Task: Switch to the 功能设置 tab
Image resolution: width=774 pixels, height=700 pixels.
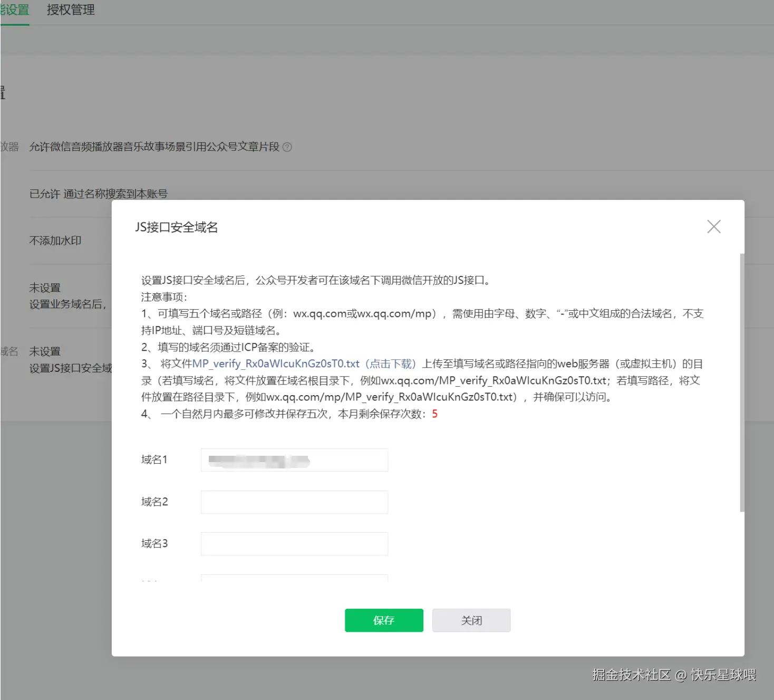Action: click(x=16, y=9)
